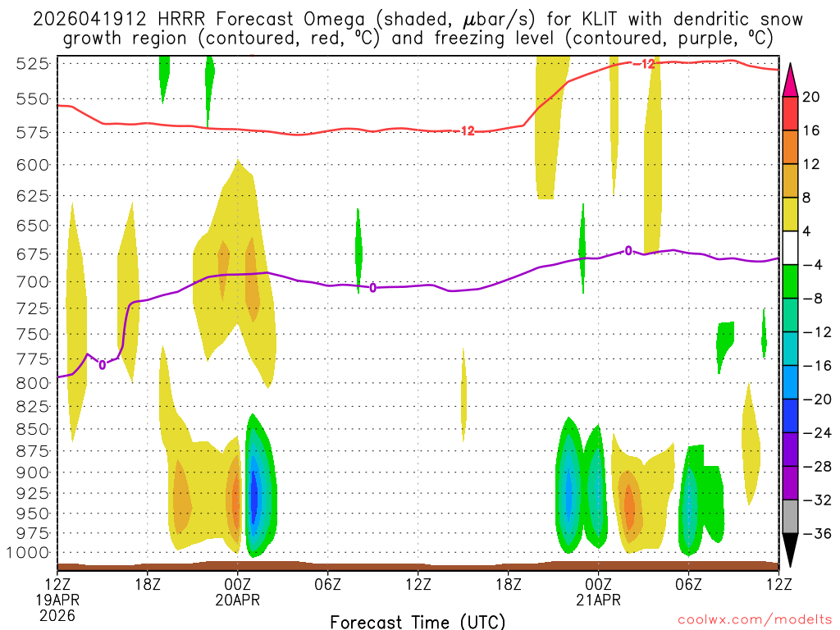Click the colorbar value 8
Image resolution: width=840 pixels, height=630 pixels.
pyautogui.click(x=807, y=198)
